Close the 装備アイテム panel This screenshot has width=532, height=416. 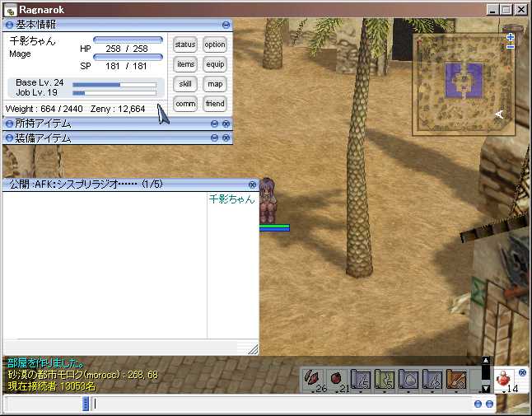[x=226, y=138]
